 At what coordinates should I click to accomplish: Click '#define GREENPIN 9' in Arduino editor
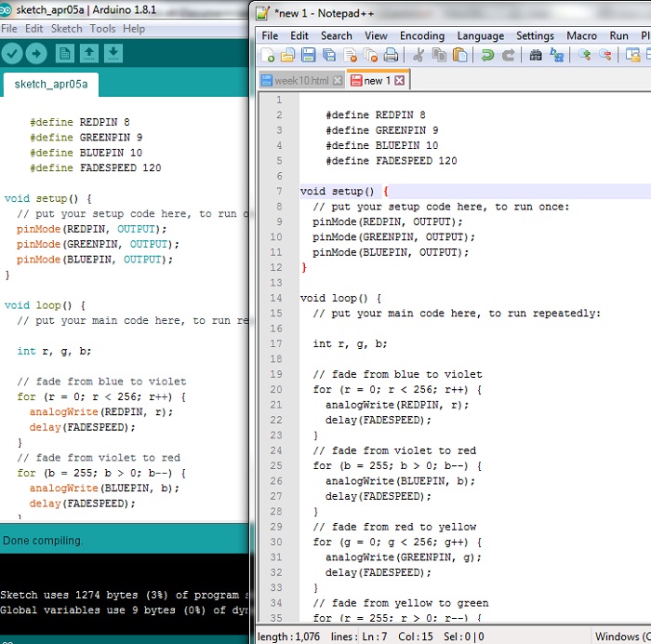(x=86, y=137)
